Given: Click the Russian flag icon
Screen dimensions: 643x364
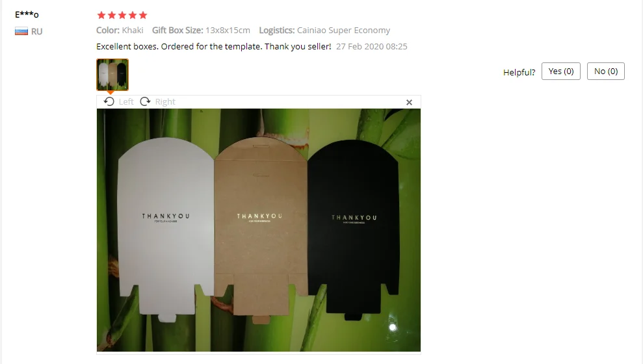Looking at the screenshot, I should [21, 32].
